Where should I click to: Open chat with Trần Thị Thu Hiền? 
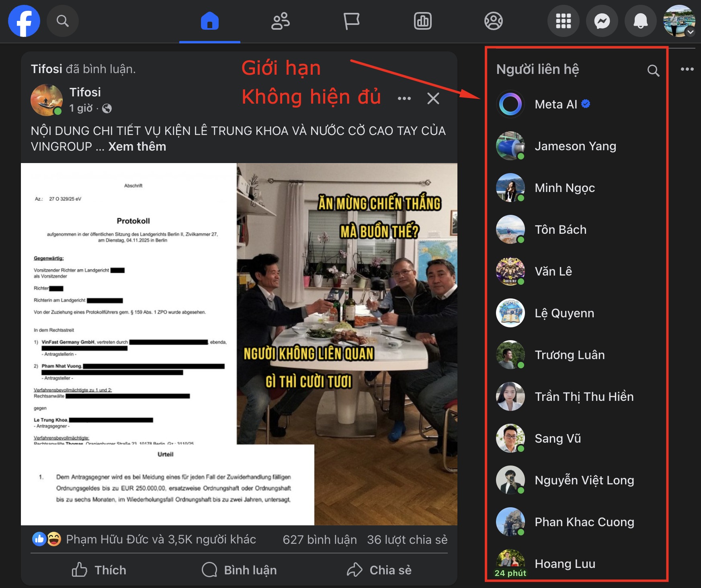[577, 397]
